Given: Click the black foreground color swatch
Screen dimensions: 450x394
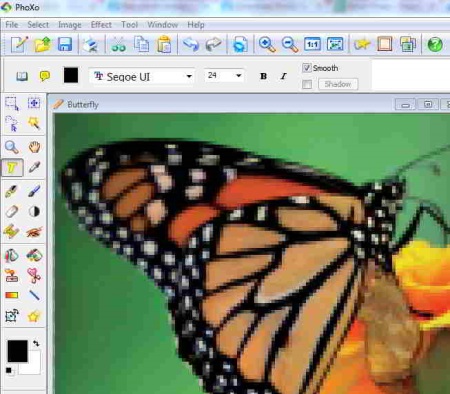Looking at the screenshot, I should click(x=17, y=351).
